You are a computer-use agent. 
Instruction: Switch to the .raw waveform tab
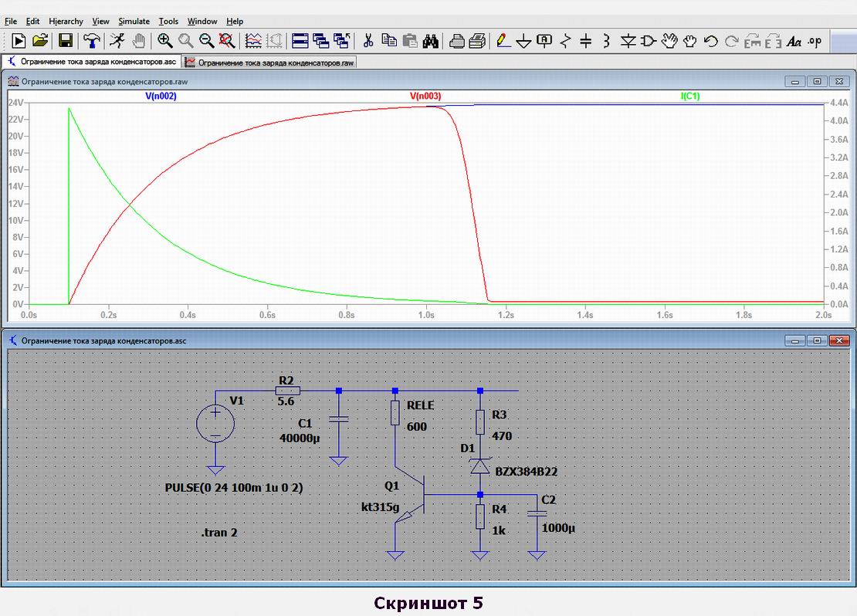[x=269, y=63]
